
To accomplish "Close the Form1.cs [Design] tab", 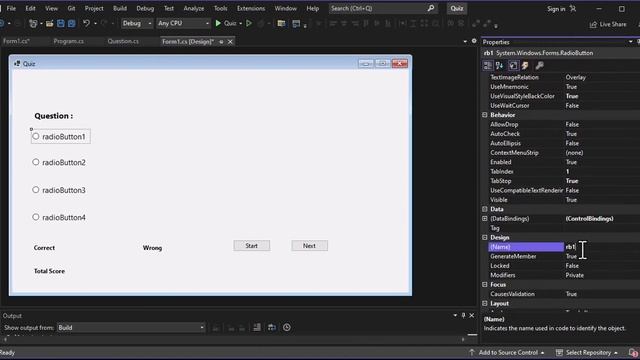I will 230,42.
